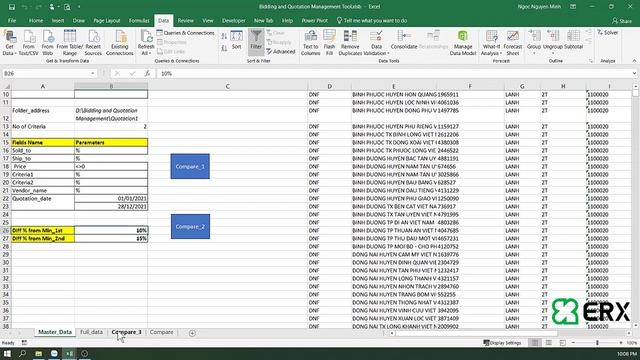Open Recent Sources
640x360 pixels.
point(93,43)
